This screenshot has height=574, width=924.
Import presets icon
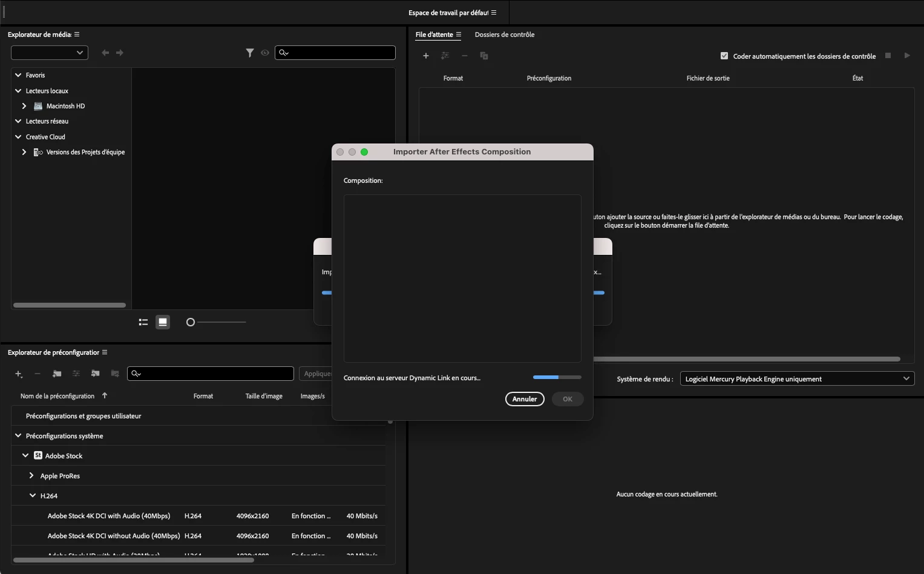click(x=95, y=374)
